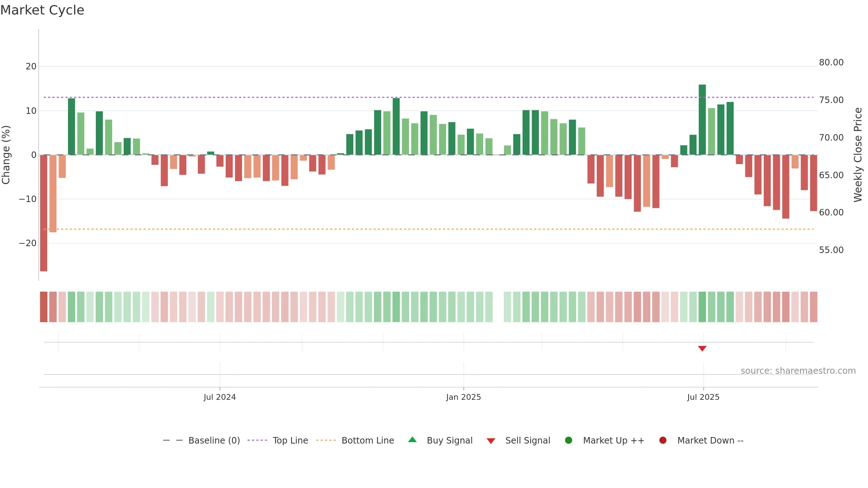Click the red Sell Signal triangle marker near Jul 2025
868x488 pixels.
[702, 348]
